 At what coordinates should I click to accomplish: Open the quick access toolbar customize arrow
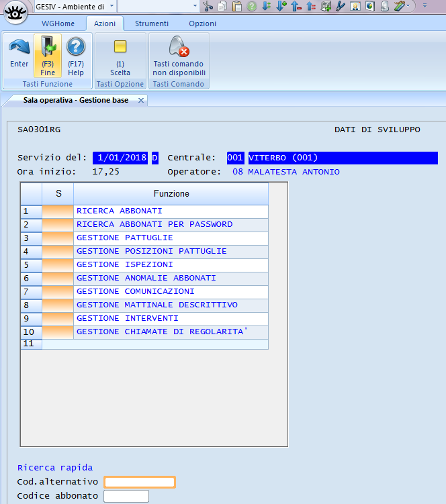click(x=425, y=5)
